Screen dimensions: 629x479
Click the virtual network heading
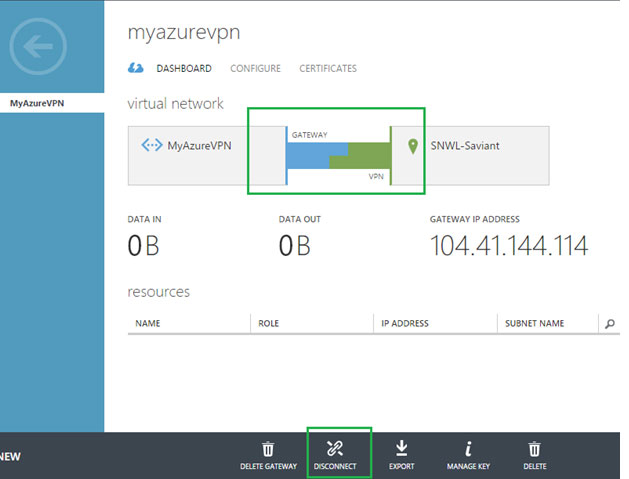tap(175, 104)
